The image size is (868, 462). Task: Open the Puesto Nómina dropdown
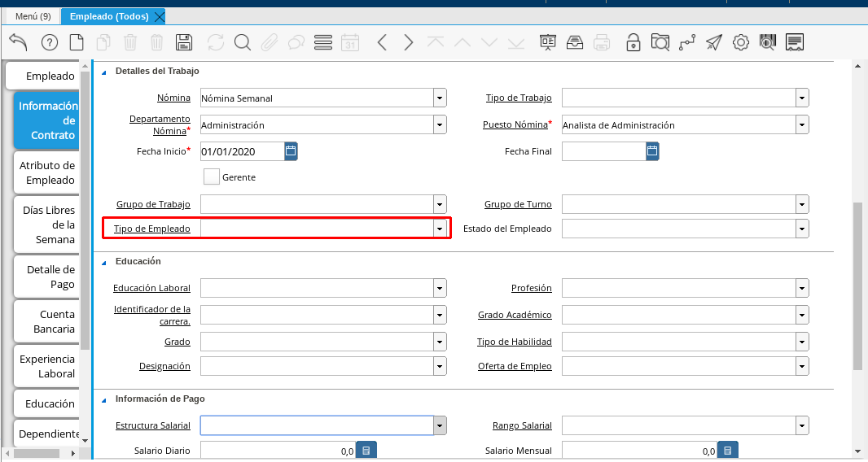click(802, 125)
